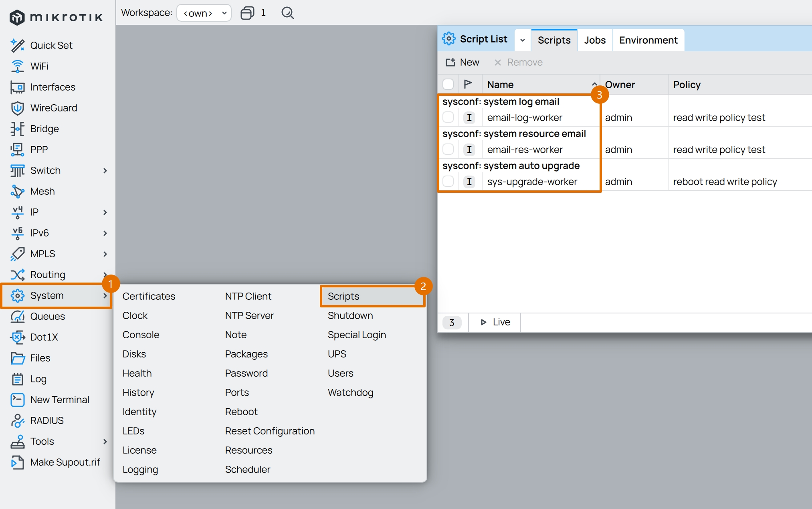Expand the IPv6 submenu arrow
The height and width of the screenshot is (509, 812).
point(105,233)
